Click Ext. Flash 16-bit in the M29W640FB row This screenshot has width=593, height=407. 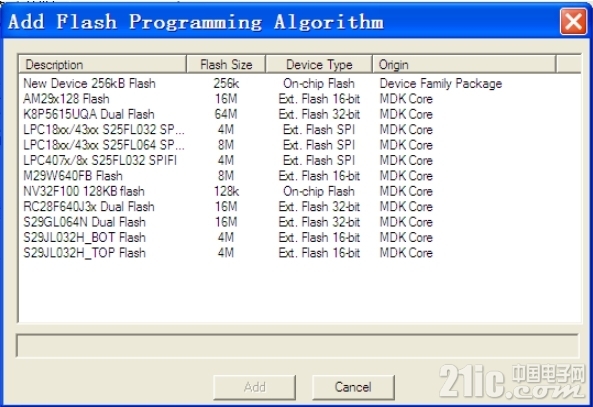(319, 176)
